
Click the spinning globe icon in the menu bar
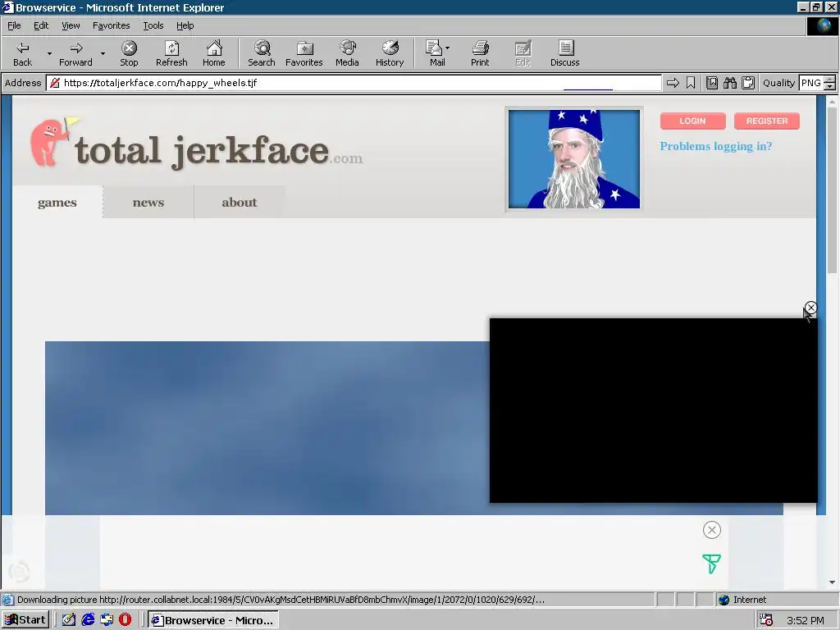pos(822,25)
